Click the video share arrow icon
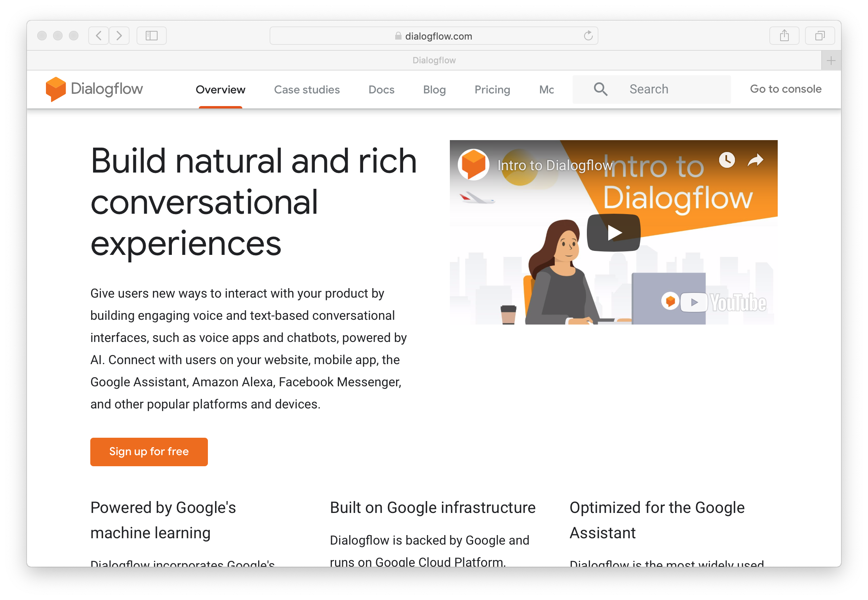Image resolution: width=868 pixels, height=600 pixels. [x=755, y=160]
